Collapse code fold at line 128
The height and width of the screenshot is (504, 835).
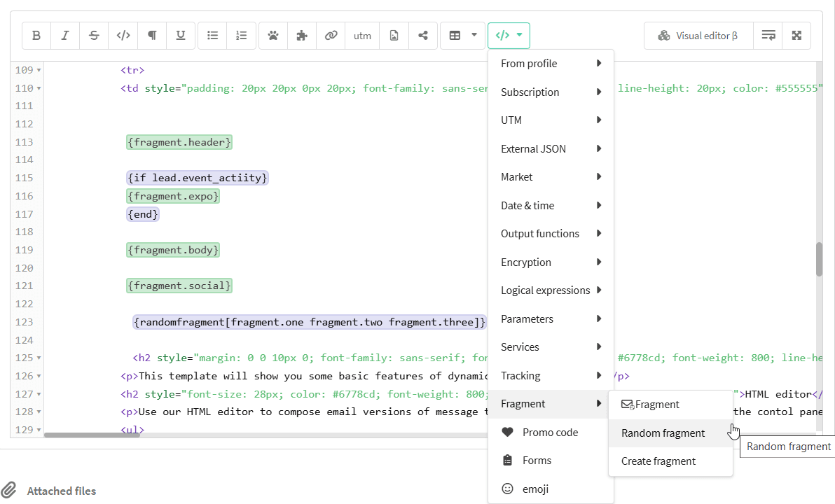pos(39,412)
